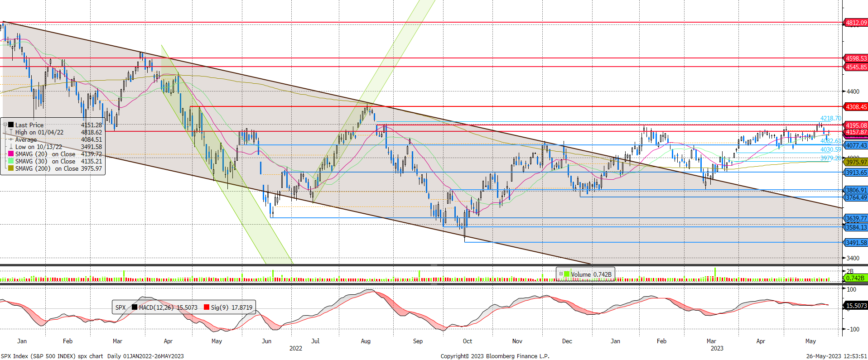Click the 26-May-2023 12:53:51 timestamp
The height and width of the screenshot is (360, 868).
tap(837, 356)
